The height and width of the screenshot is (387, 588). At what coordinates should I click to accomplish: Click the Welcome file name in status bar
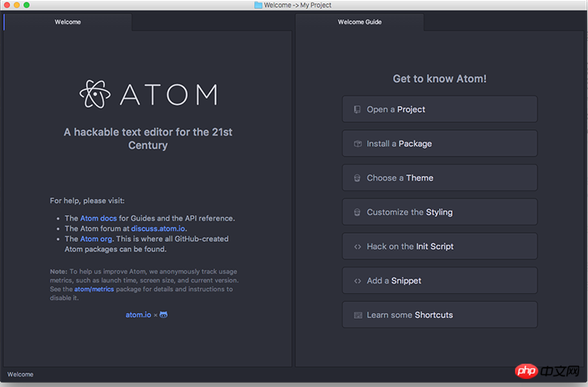20,374
